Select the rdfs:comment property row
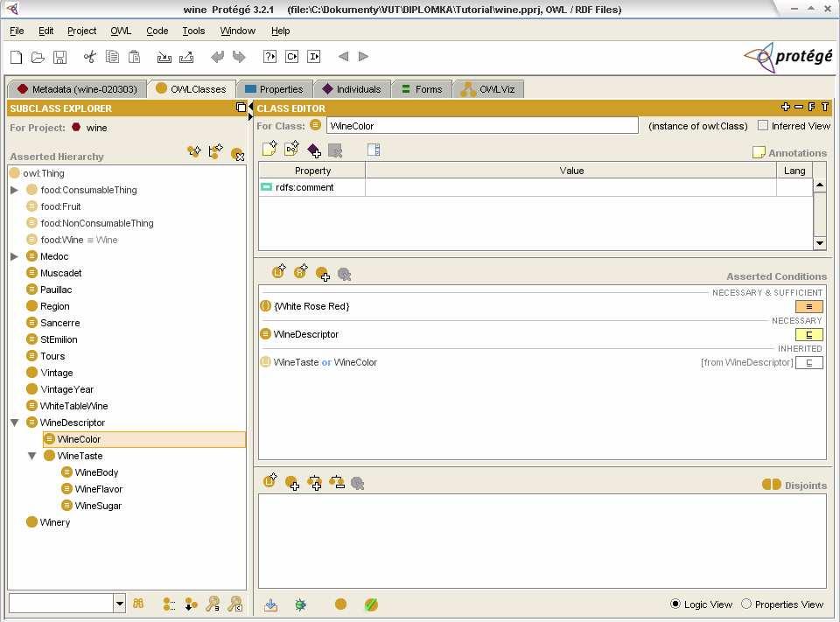 (x=535, y=187)
